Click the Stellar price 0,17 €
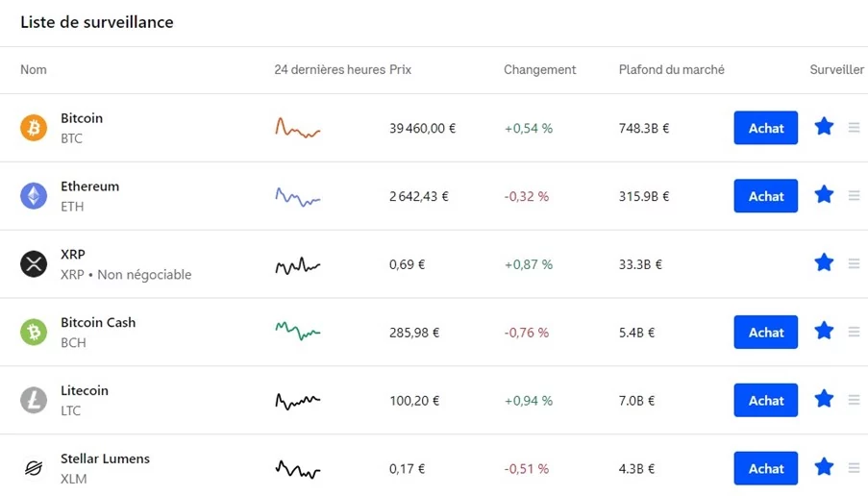868x496 pixels. [x=407, y=469]
